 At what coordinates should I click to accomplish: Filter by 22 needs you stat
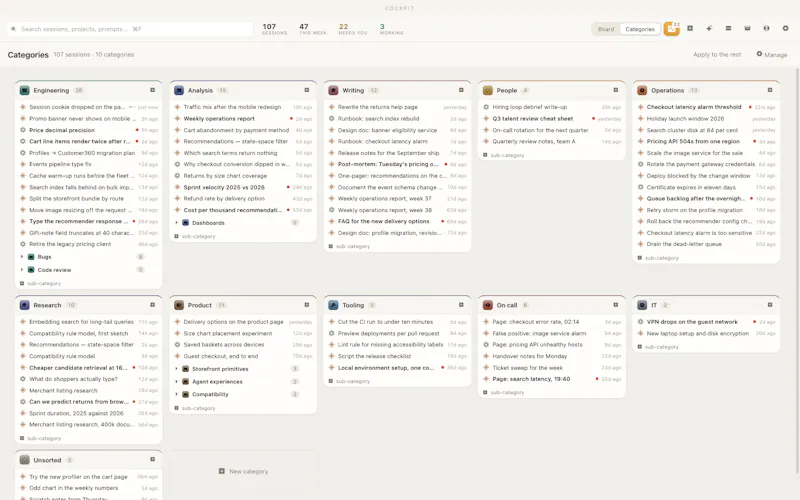(353, 29)
